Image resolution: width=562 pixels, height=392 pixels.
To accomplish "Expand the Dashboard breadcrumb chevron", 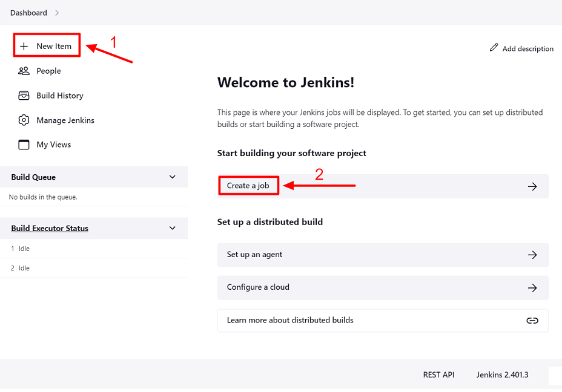I will (57, 13).
